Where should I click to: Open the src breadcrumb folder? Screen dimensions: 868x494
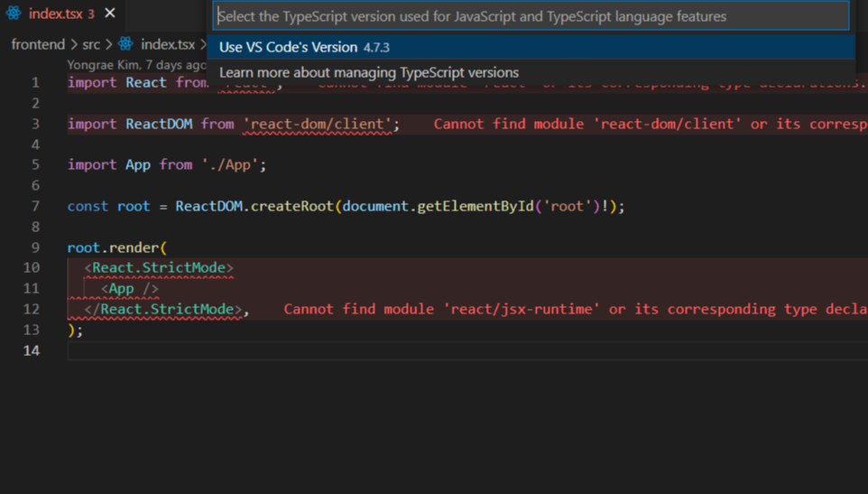(x=91, y=44)
